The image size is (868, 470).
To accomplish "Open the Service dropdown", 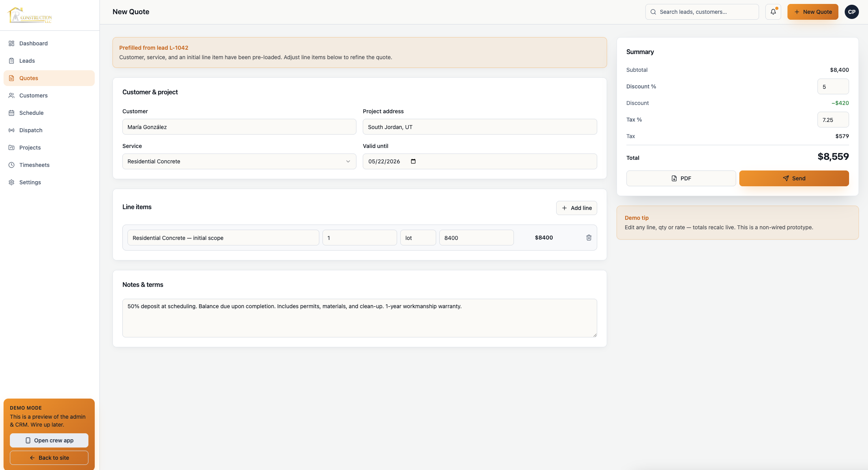I will click(239, 161).
